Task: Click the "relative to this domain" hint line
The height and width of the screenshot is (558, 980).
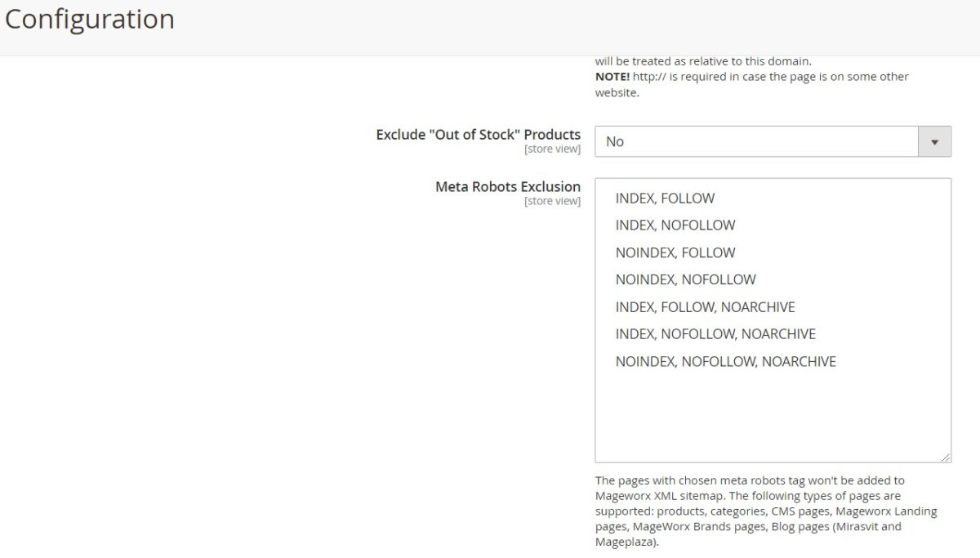Action: coord(703,61)
